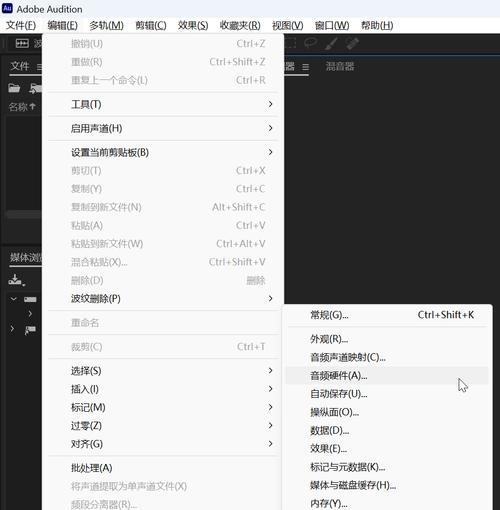Expand the 标记(M) submenu
This screenshot has width=500, height=510.
click(x=163, y=407)
